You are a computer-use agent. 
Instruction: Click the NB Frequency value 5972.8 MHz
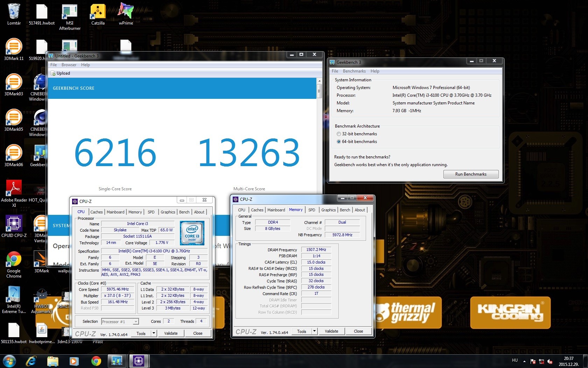(x=342, y=235)
